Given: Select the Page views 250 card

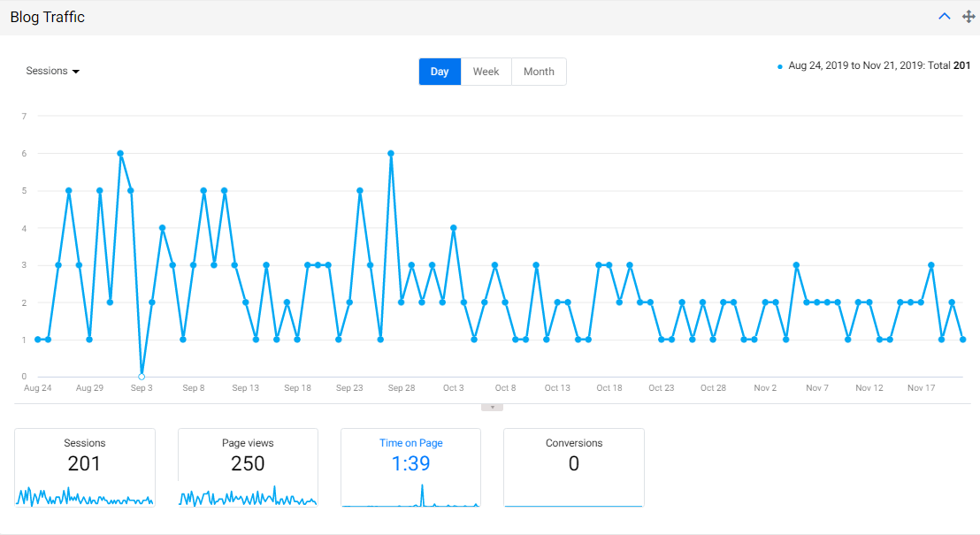Looking at the screenshot, I should click(x=249, y=468).
